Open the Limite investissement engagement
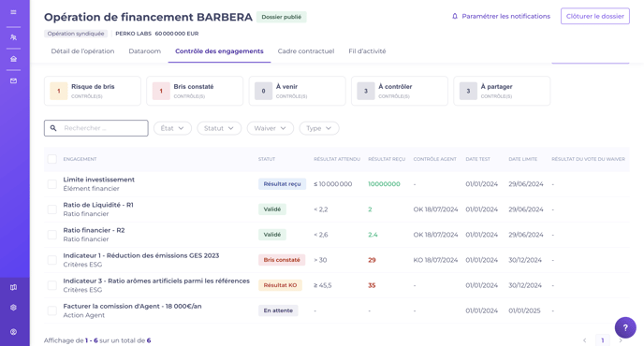 point(98,180)
